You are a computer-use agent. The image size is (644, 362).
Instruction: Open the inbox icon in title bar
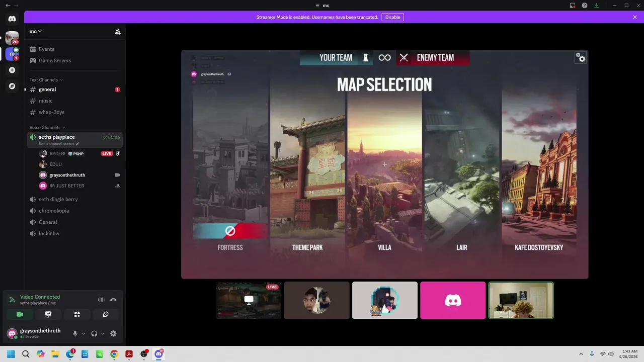(x=573, y=6)
